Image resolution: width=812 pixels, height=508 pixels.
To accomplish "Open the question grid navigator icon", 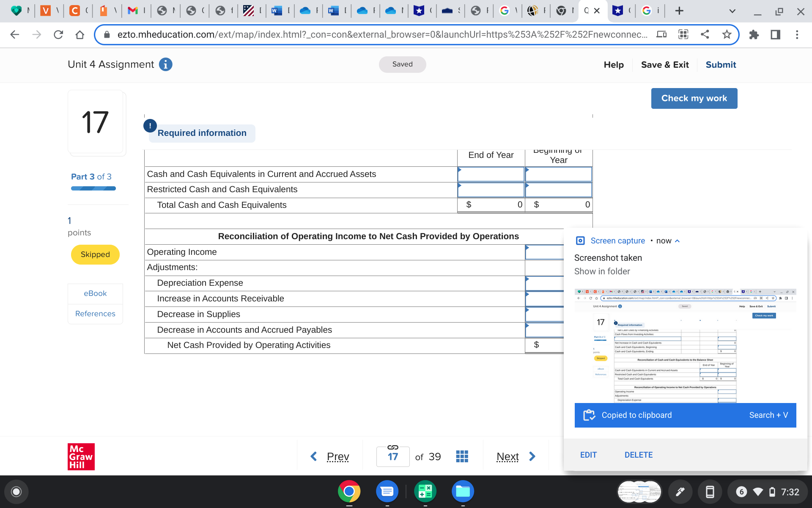I will pyautogui.click(x=462, y=456).
